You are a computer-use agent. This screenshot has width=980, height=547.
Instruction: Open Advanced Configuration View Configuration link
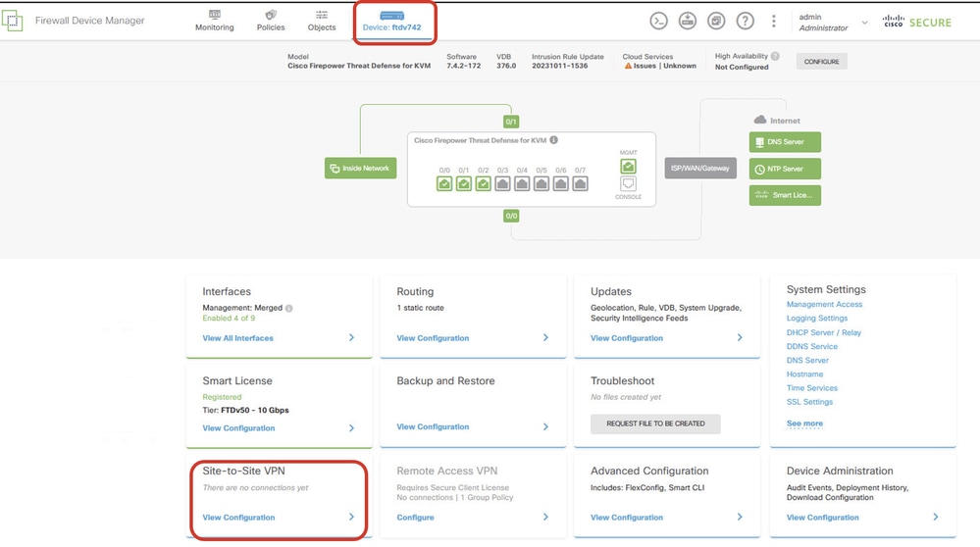pyautogui.click(x=627, y=517)
